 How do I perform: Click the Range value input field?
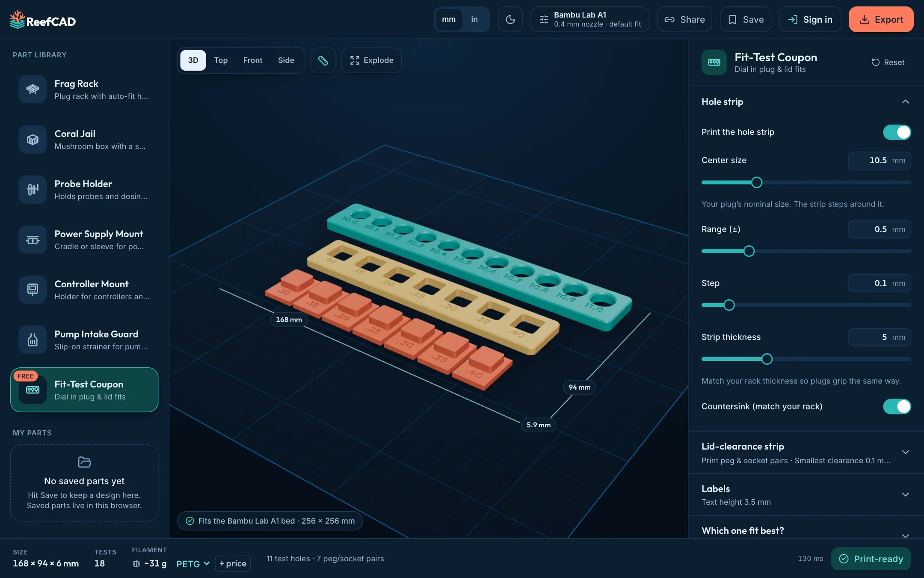[x=879, y=229]
